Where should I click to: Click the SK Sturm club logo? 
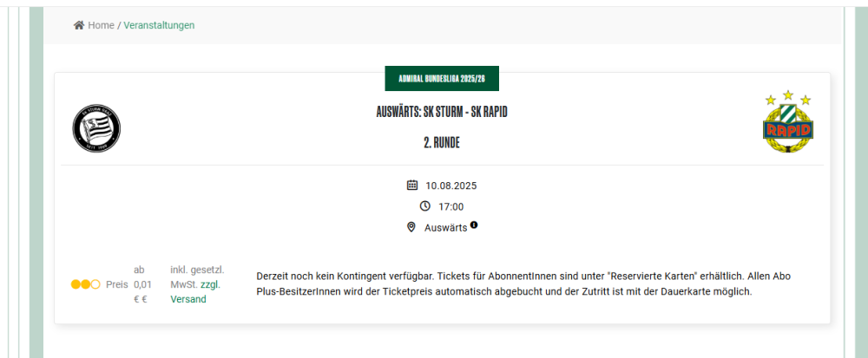(96, 128)
